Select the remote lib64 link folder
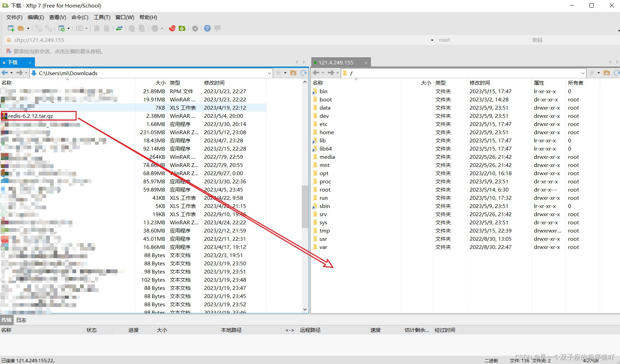The width and height of the screenshot is (620, 364). [325, 149]
